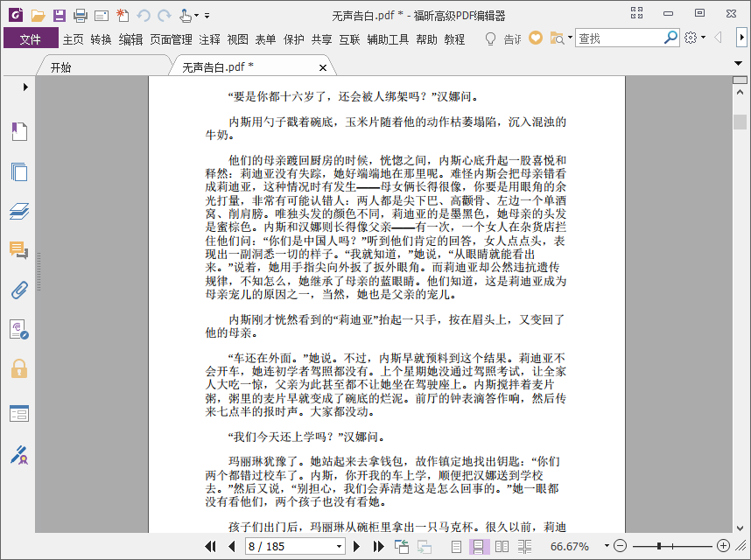This screenshot has width=751, height=560.
Task: Open the 帮助 ribbon tab
Action: (x=427, y=39)
